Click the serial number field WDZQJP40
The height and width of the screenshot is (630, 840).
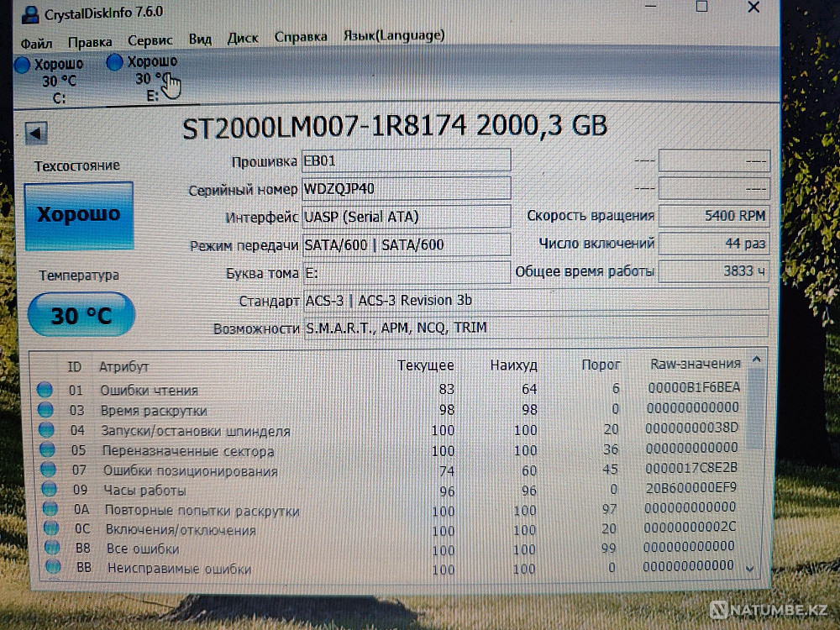point(406,188)
